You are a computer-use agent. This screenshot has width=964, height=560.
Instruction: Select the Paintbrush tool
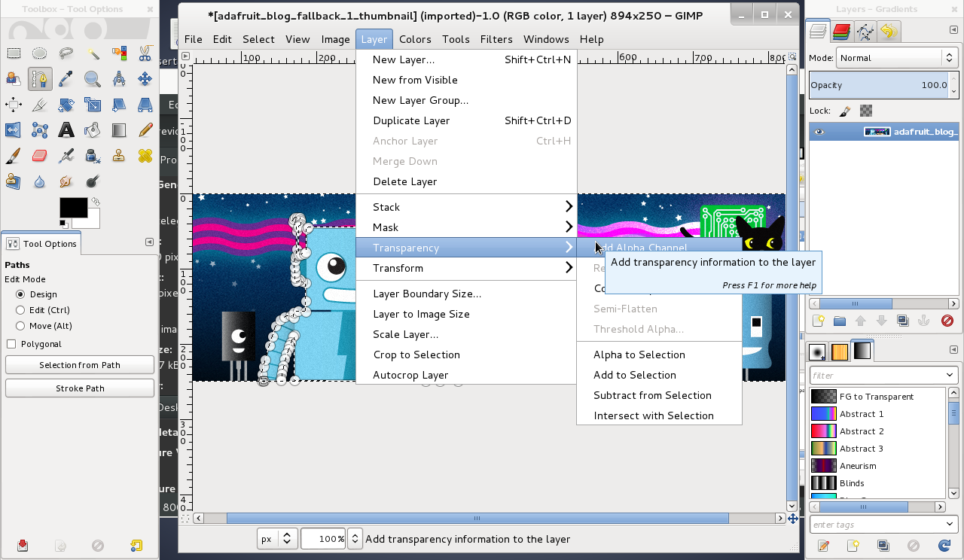(14, 156)
